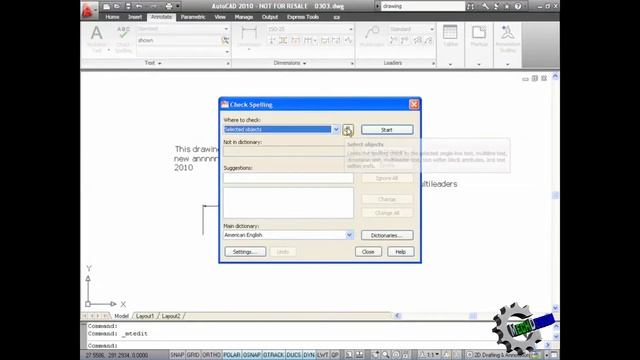Open 'Where to check' dropdown
640x360 pixels.
pyautogui.click(x=336, y=129)
